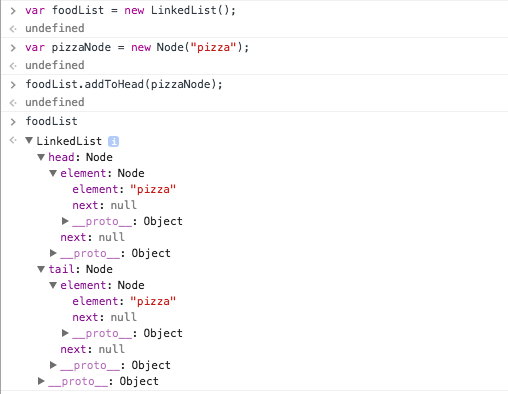Image resolution: width=508 pixels, height=394 pixels.
Task: Collapse the head: Node entry
Action: pyautogui.click(x=41, y=157)
